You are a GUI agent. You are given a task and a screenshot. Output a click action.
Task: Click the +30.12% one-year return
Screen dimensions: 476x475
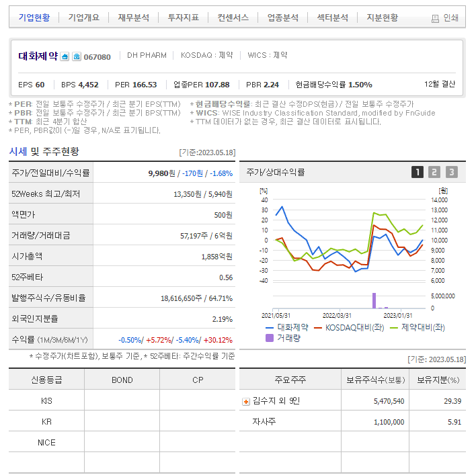[218, 340]
